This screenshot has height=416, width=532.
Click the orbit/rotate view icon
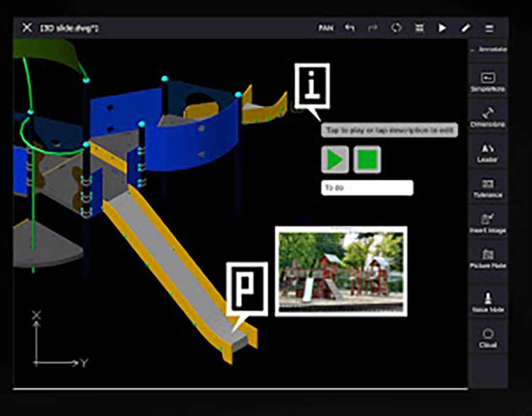click(396, 28)
